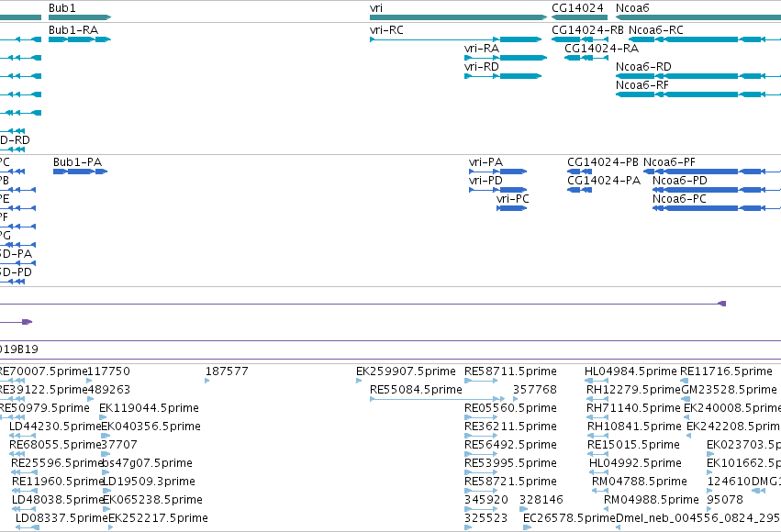Click the vri-PC protein glyph

pos(511,208)
